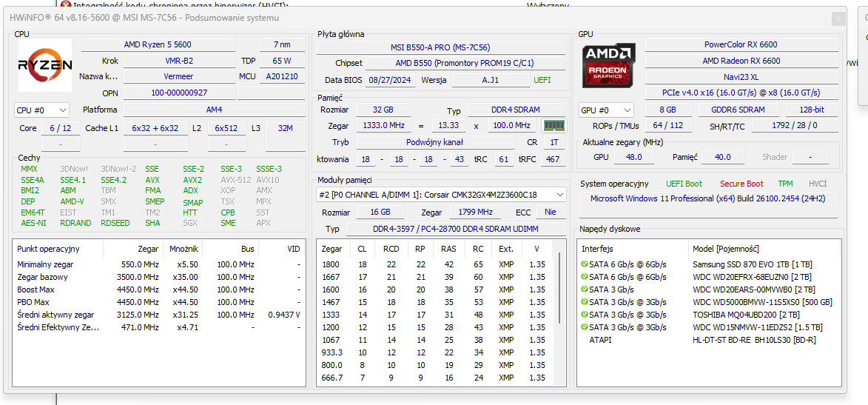Click the AM4 platform field
This screenshot has height=405, width=868.
pos(215,110)
